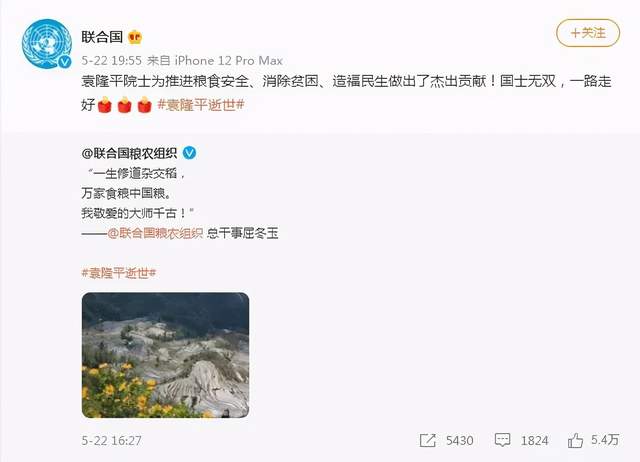The width and height of the screenshot is (640, 462).
Task: Click the 1824 comment count
Action: point(534,440)
